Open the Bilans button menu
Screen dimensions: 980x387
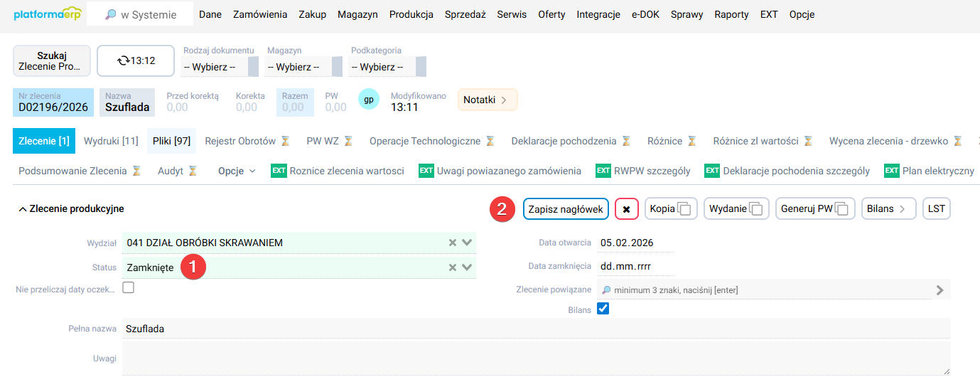tap(888, 209)
